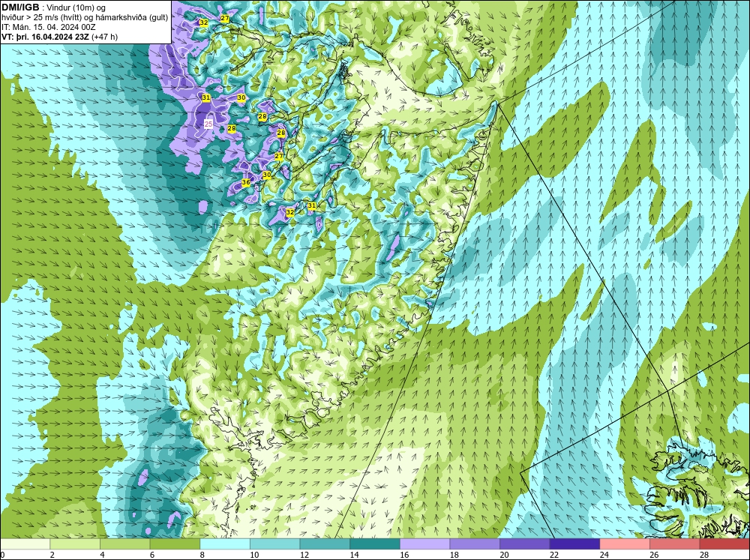Click the 0–2 m/s pale cream legend swatch

[25, 544]
